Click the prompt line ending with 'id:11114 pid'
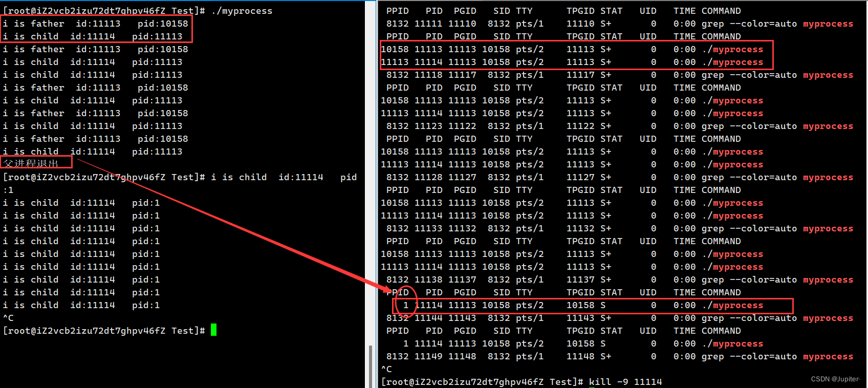 click(180, 177)
